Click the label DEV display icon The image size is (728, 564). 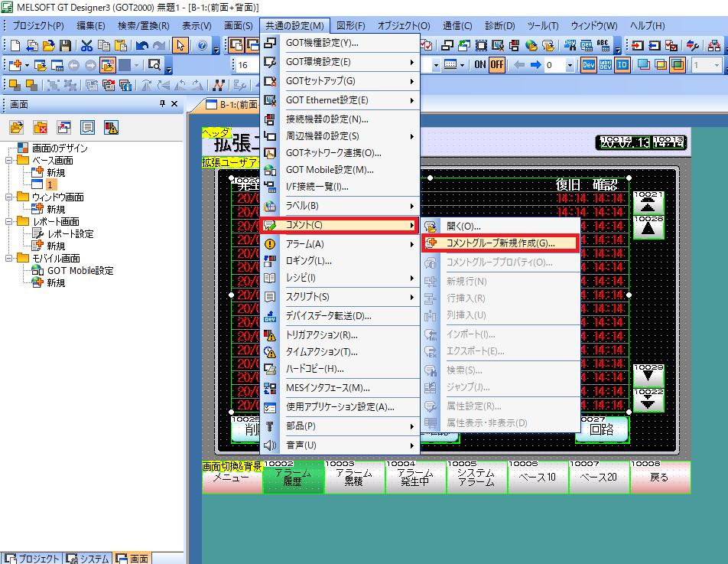(x=606, y=65)
